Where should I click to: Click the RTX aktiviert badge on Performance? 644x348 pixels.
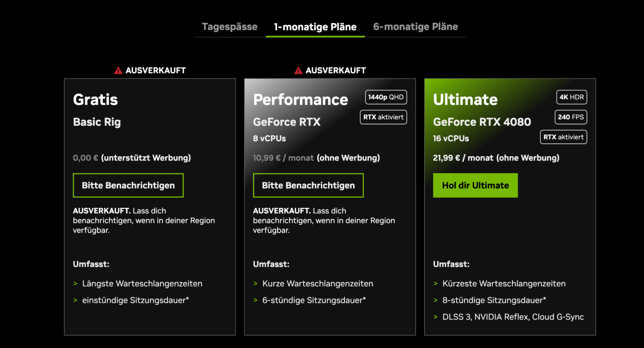(x=383, y=117)
